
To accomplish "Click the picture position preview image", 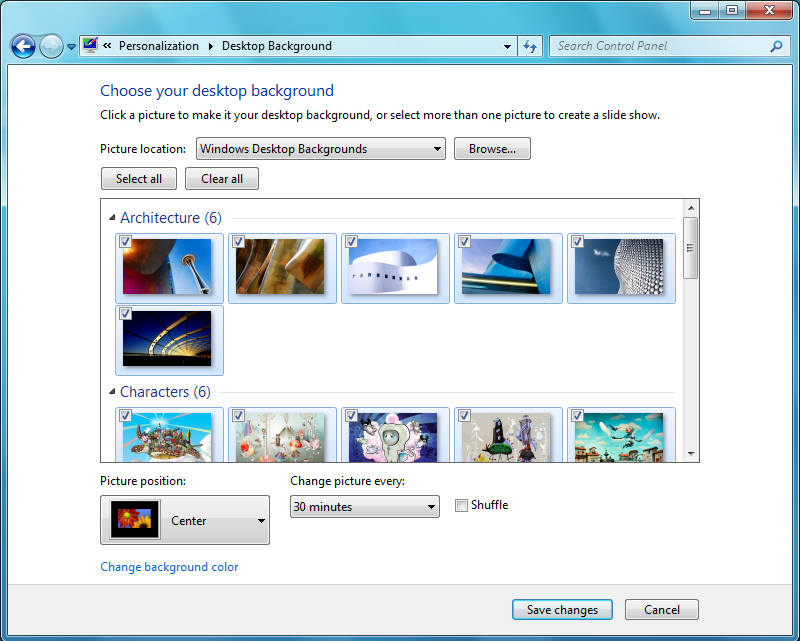I will pos(135,521).
